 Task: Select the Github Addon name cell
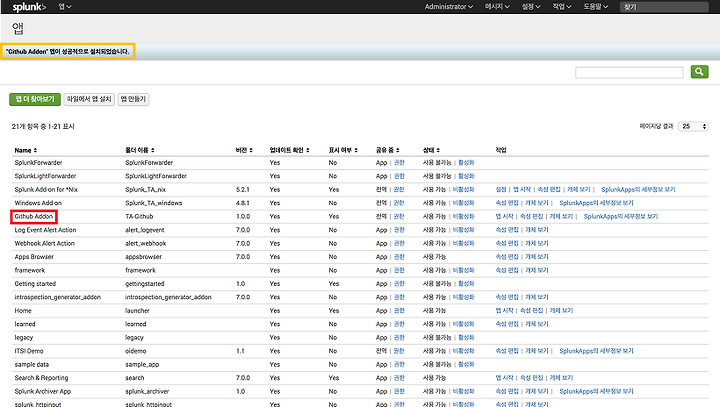pyautogui.click(x=34, y=216)
